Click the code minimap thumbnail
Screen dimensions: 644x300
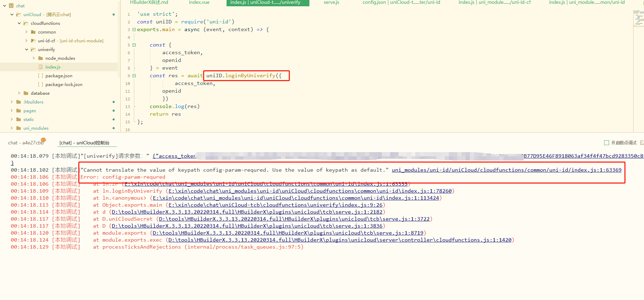[638, 18]
